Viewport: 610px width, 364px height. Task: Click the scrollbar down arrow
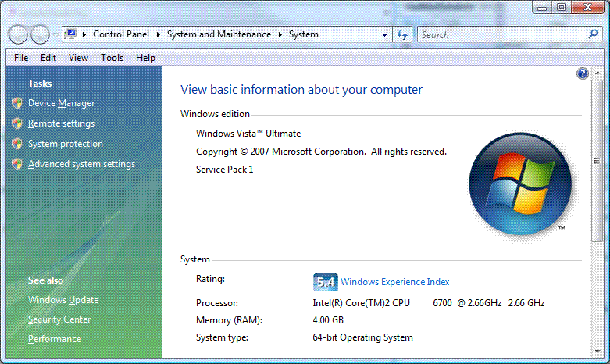(598, 352)
